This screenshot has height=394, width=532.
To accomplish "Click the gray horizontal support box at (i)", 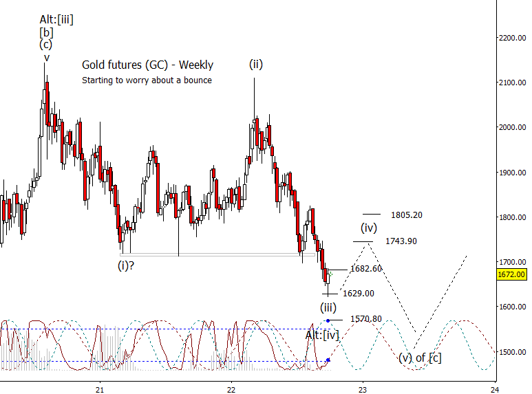I will click(x=217, y=254).
